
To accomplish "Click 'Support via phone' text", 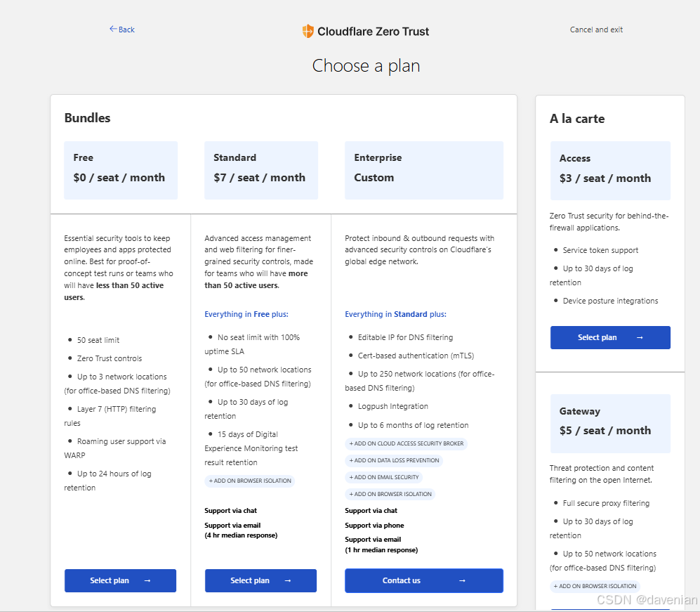I will [x=374, y=526].
